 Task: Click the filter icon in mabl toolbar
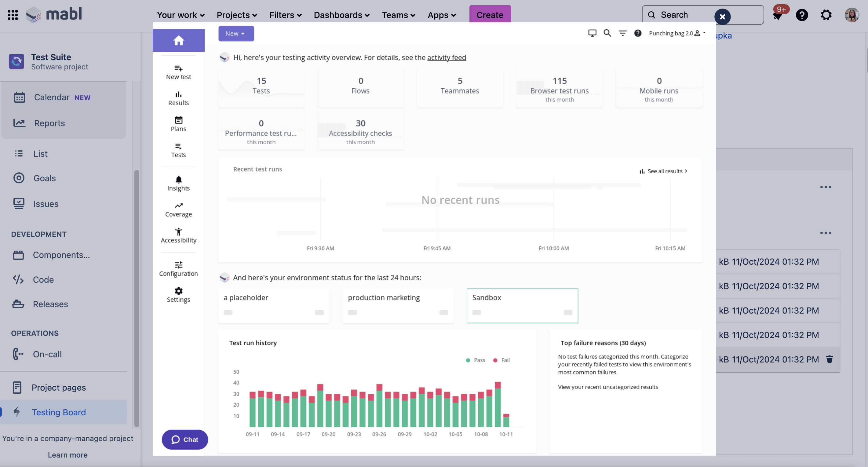(623, 33)
